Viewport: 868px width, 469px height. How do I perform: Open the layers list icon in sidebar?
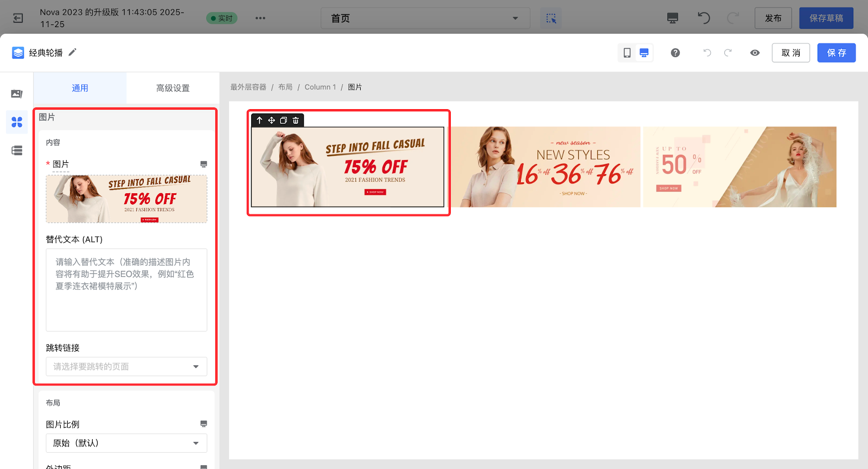17,150
